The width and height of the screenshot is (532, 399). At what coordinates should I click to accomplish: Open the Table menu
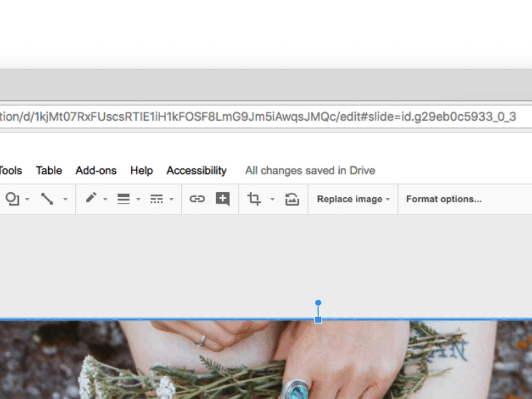[x=49, y=170]
